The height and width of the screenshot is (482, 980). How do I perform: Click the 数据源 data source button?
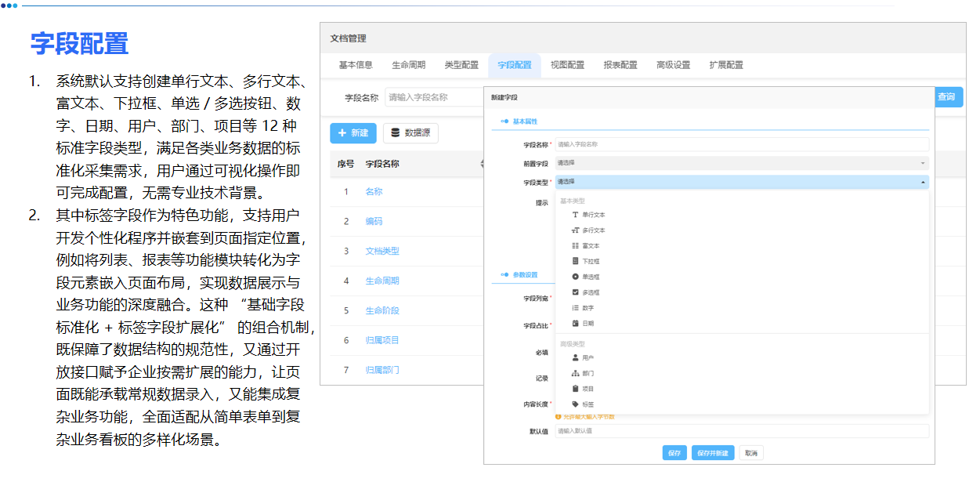[411, 132]
